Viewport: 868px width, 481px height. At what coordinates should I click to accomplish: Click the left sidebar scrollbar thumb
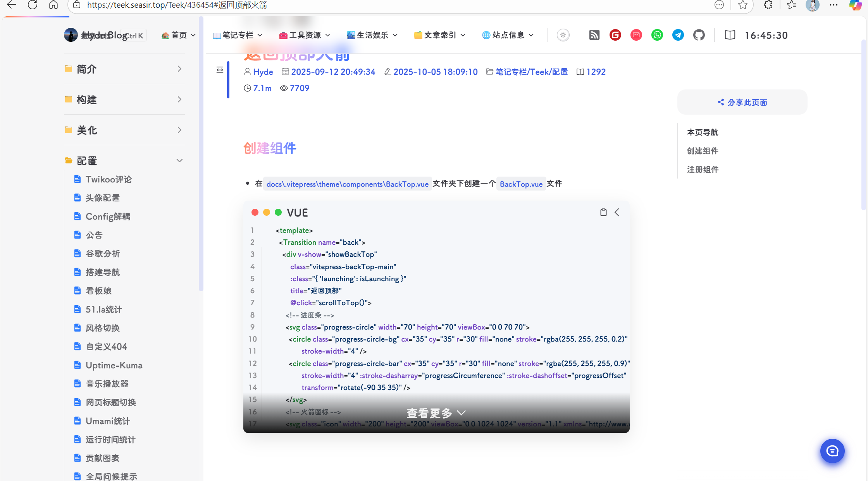click(201, 155)
